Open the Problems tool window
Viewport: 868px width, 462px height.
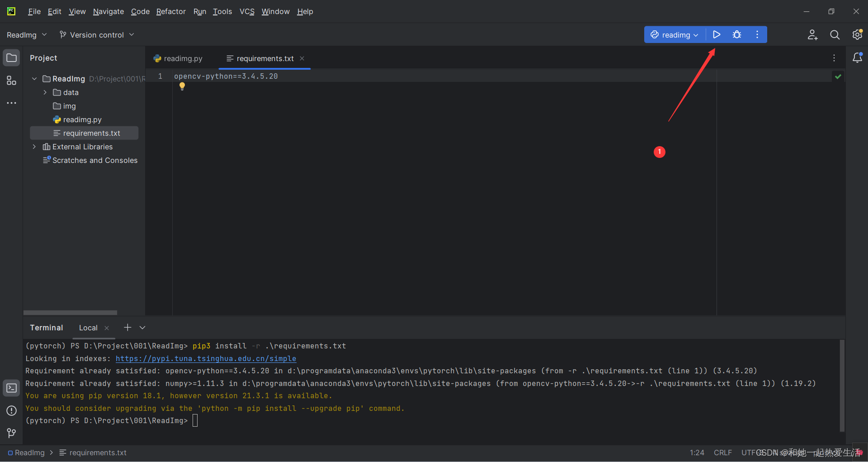tap(12, 410)
